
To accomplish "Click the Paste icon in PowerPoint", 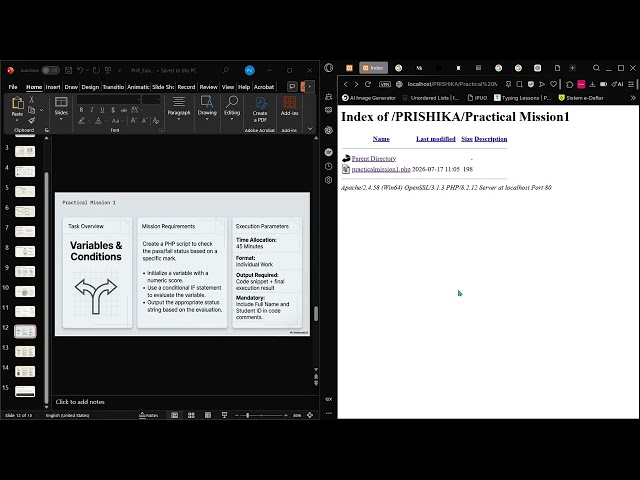I will (x=17, y=103).
